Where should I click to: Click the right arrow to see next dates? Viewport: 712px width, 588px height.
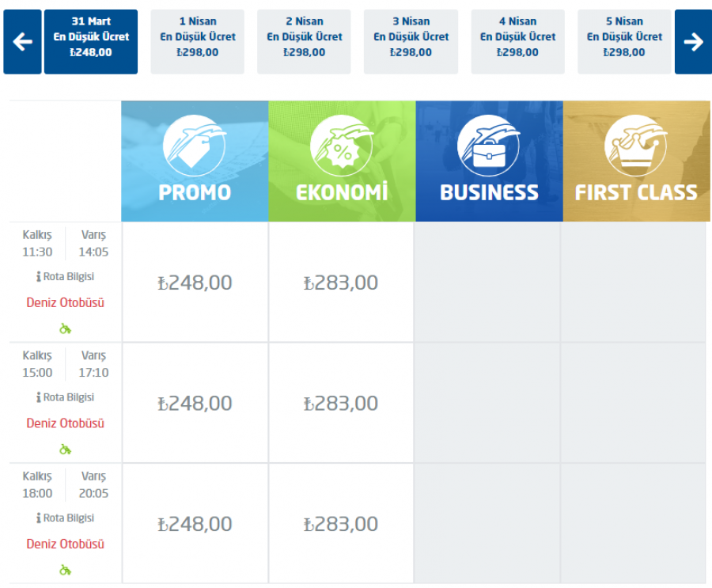pyautogui.click(x=693, y=42)
